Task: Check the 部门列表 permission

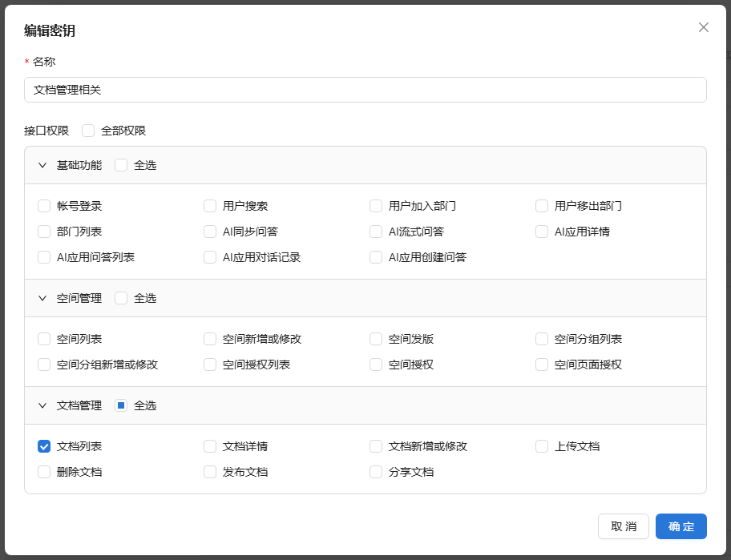Action: coord(44,232)
